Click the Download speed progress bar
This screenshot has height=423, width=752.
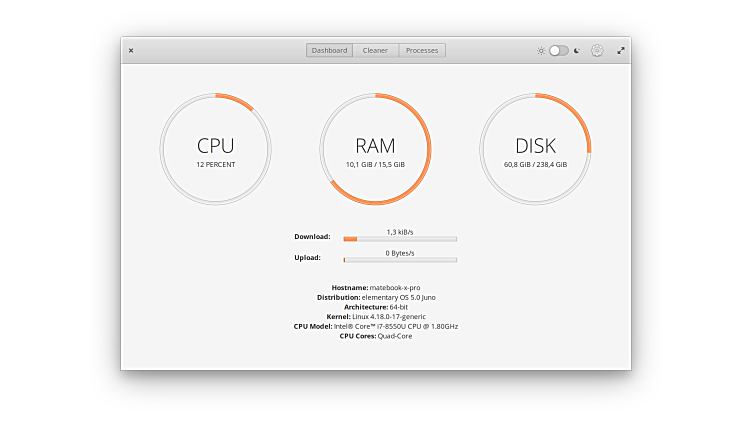tap(400, 239)
